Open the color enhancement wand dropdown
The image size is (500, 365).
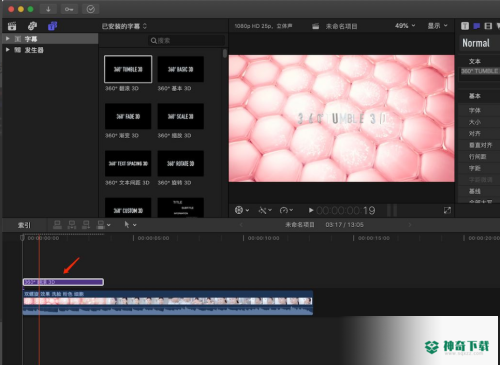point(265,210)
